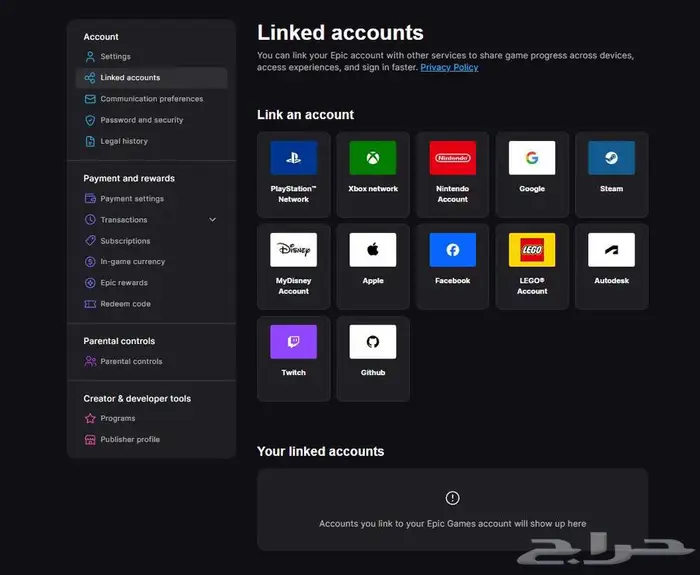The image size is (700, 575).
Task: Click the In-game currency coin icon
Action: pos(90,262)
